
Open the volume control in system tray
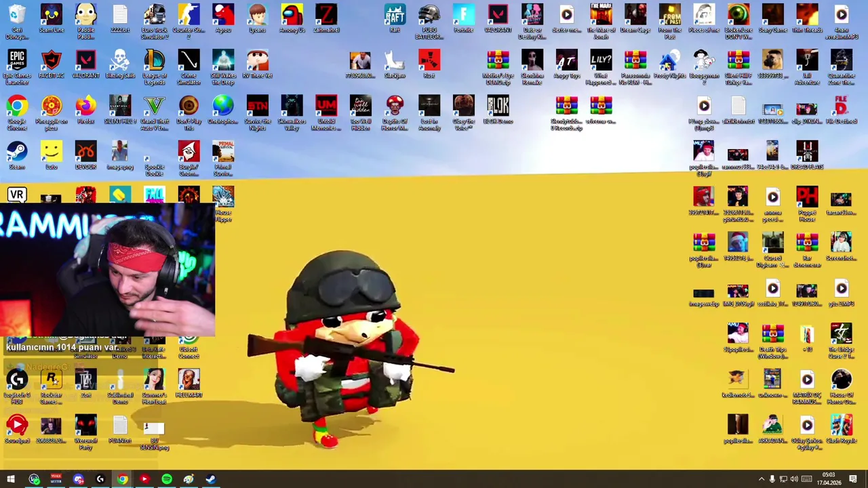[x=794, y=479]
